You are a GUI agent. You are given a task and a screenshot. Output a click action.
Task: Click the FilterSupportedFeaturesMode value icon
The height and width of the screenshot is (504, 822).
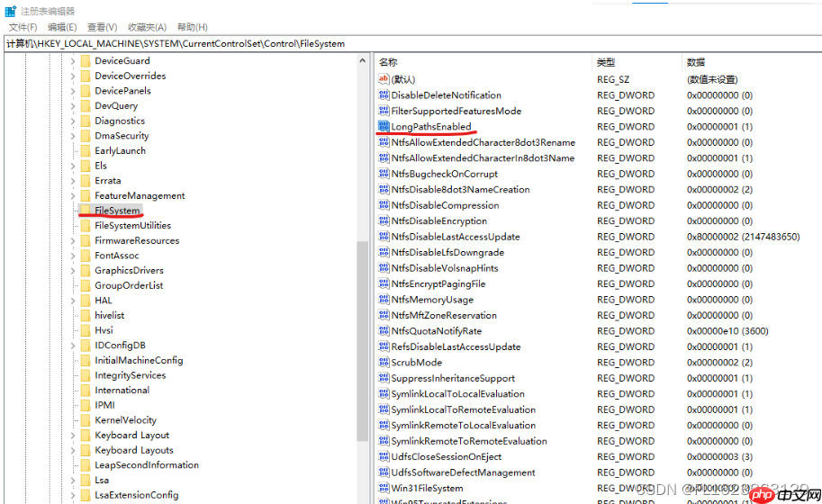point(384,111)
